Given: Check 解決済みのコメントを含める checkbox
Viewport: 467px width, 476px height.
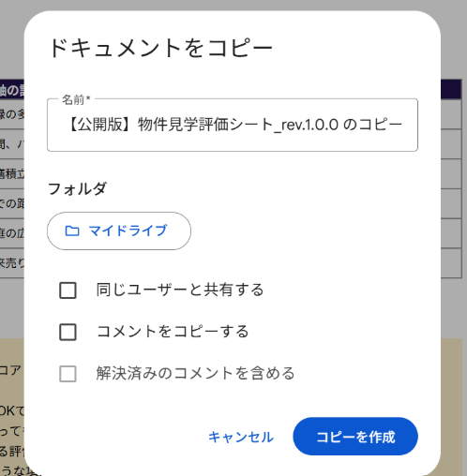Looking at the screenshot, I should click(x=68, y=374).
